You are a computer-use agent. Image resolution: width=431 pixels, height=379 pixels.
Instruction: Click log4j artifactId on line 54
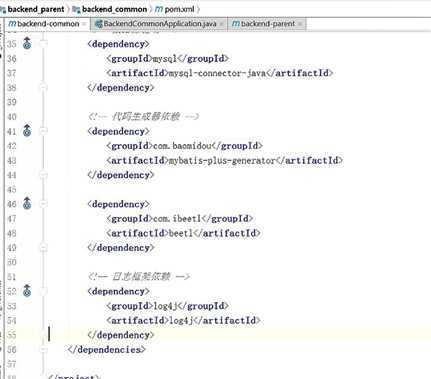pos(181,321)
